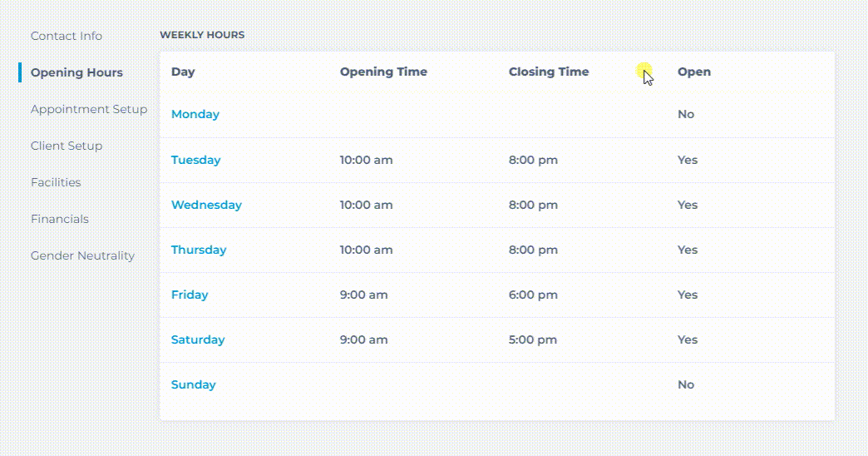
Task: Select Opening Hours in the sidebar
Action: [x=76, y=72]
